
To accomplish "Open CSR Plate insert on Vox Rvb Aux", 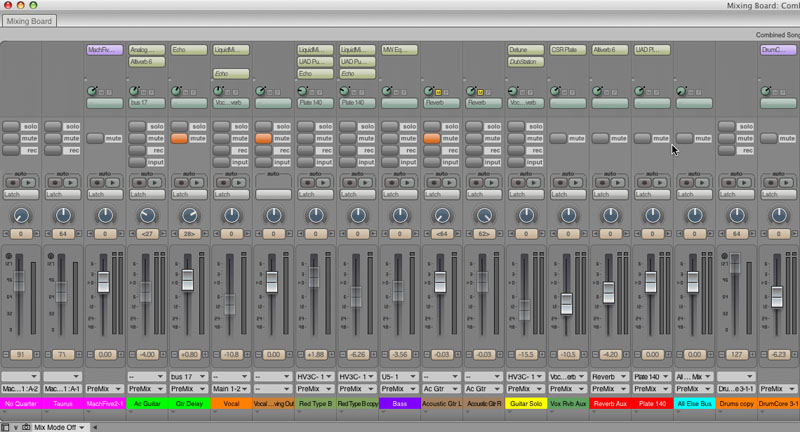I will click(x=567, y=50).
